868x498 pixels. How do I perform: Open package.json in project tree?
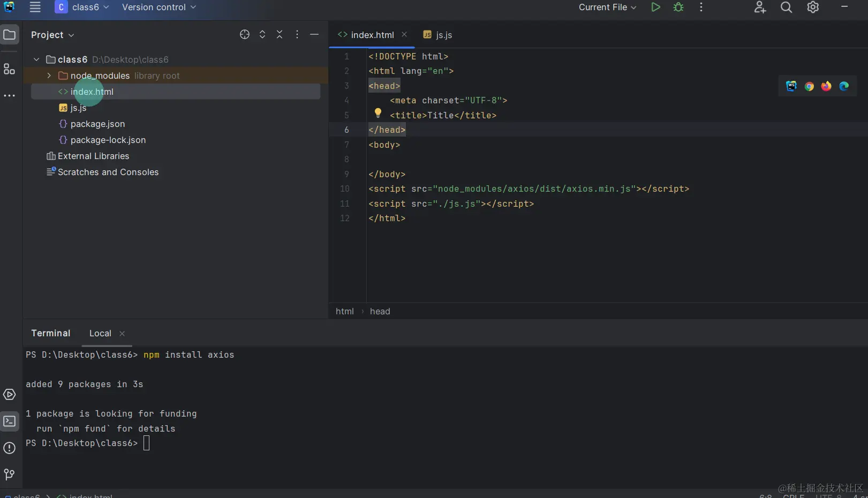(x=97, y=124)
